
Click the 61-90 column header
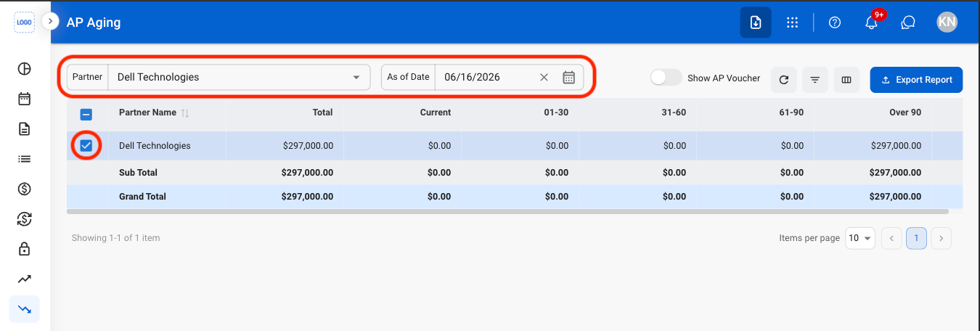click(791, 113)
